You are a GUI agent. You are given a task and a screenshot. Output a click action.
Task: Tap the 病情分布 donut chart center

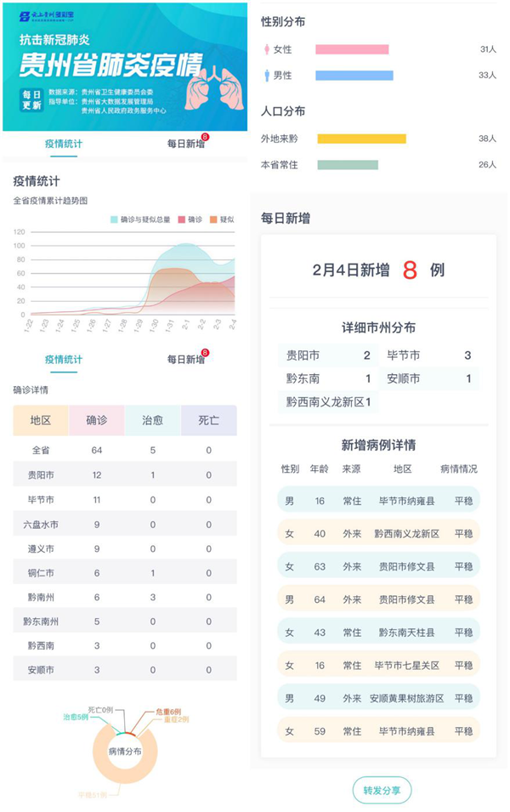coord(125,752)
